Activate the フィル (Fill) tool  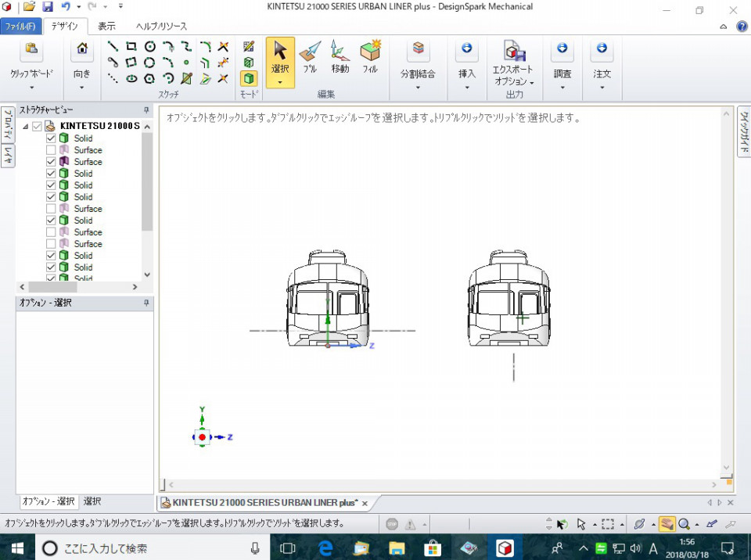pos(370,57)
